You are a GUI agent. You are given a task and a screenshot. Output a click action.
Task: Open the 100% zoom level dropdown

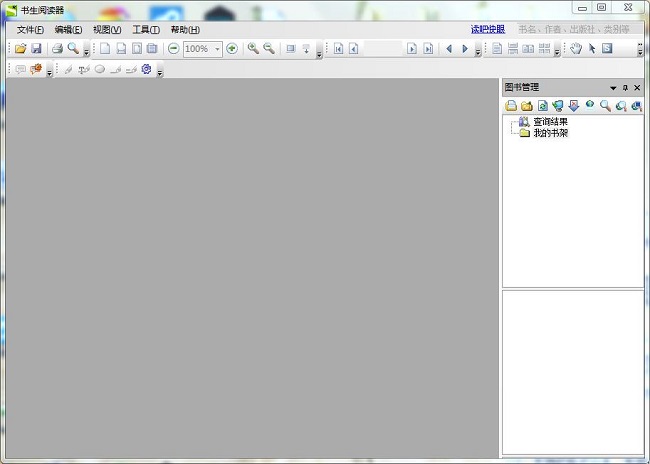click(217, 49)
